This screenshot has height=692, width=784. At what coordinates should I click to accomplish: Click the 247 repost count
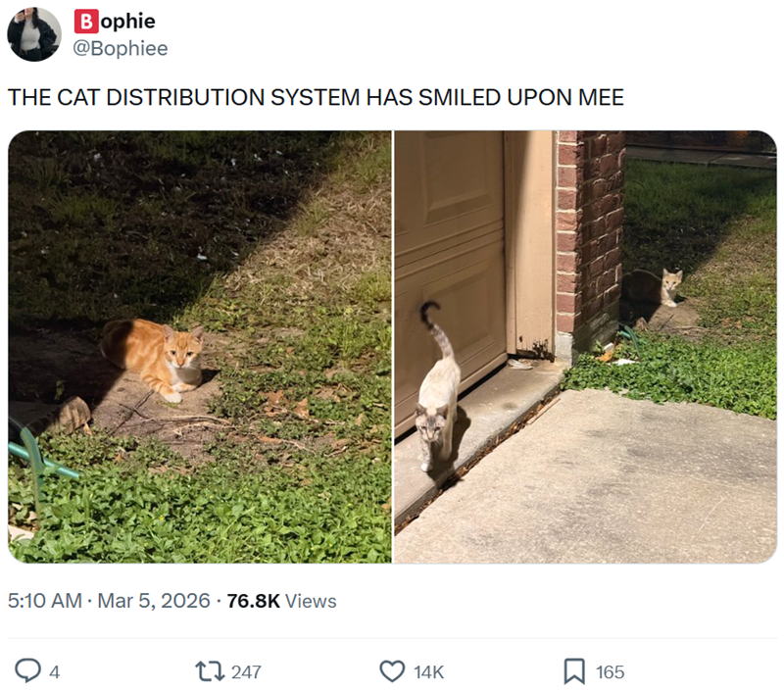tap(247, 672)
